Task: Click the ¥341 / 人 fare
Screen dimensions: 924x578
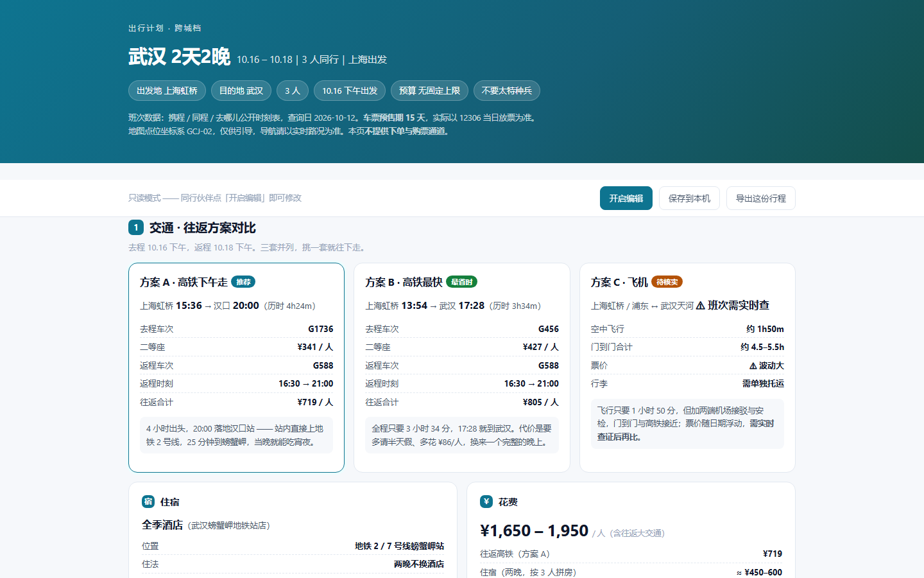Action: 315,347
